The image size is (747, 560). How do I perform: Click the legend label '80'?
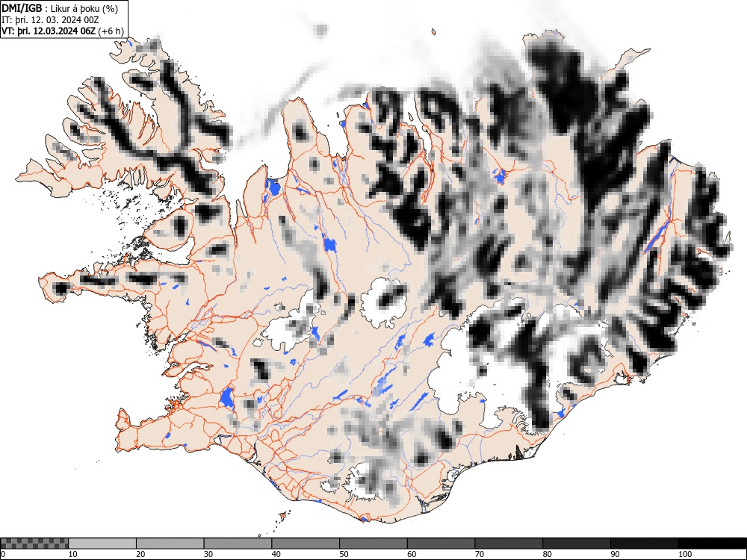(x=547, y=554)
